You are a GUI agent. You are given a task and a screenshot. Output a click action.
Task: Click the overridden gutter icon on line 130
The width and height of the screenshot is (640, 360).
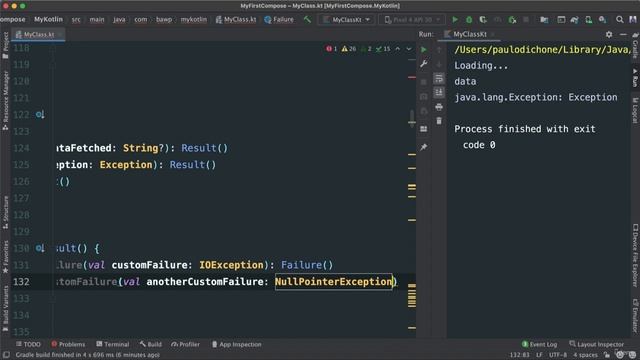coord(40,248)
